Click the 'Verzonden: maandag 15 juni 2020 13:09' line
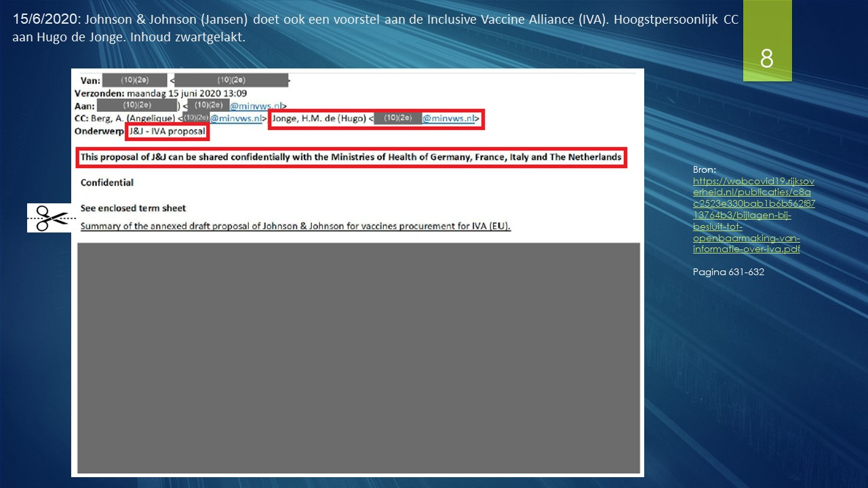Viewport: 868px width, 488px height. [x=160, y=94]
